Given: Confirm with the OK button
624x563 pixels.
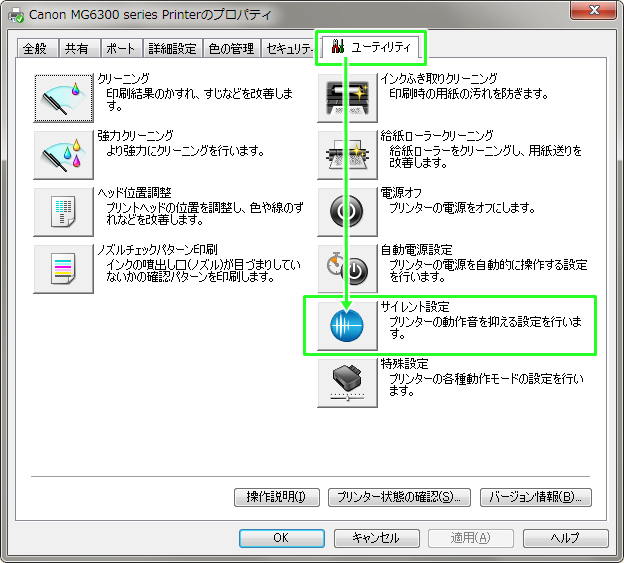Looking at the screenshot, I should 281,538.
